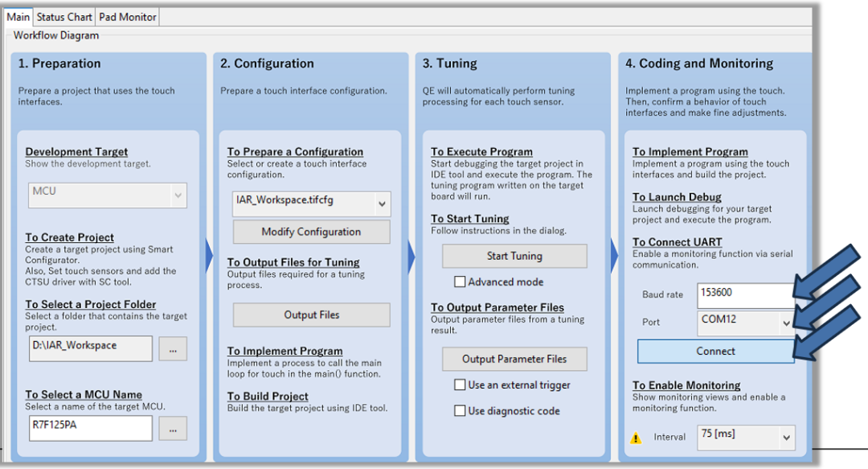
Task: Click To Output Files for Tuning heading
Action: [293, 262]
